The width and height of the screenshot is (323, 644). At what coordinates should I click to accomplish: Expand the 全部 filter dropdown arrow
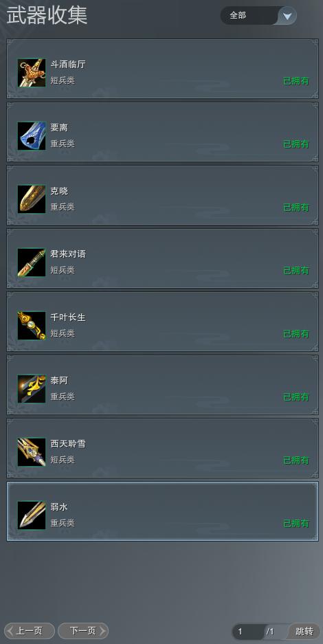287,16
